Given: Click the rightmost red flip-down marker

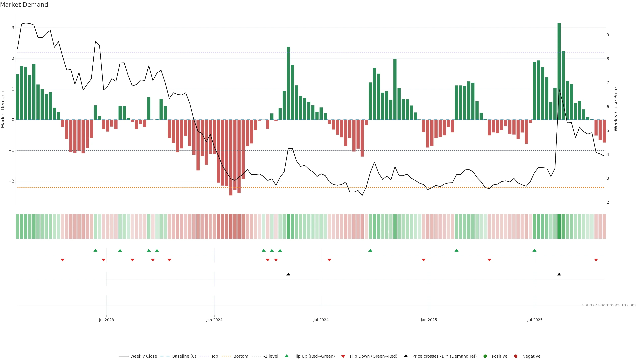Looking at the screenshot, I should tap(596, 260).
